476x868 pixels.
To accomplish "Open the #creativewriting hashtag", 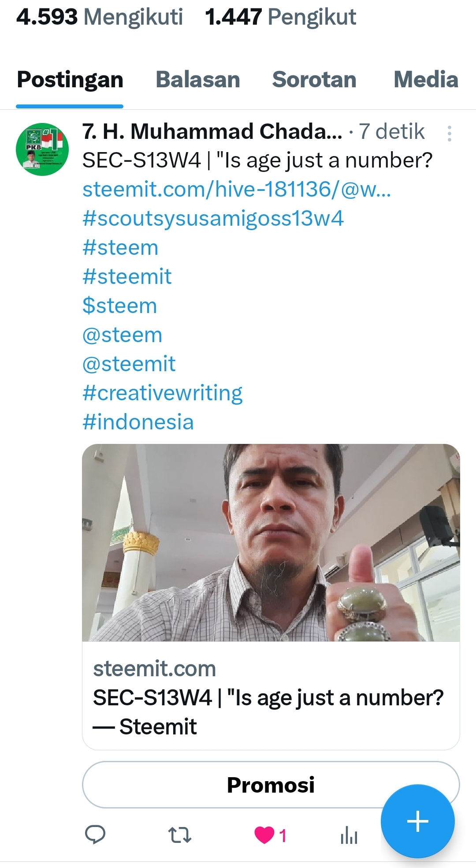I will click(162, 393).
